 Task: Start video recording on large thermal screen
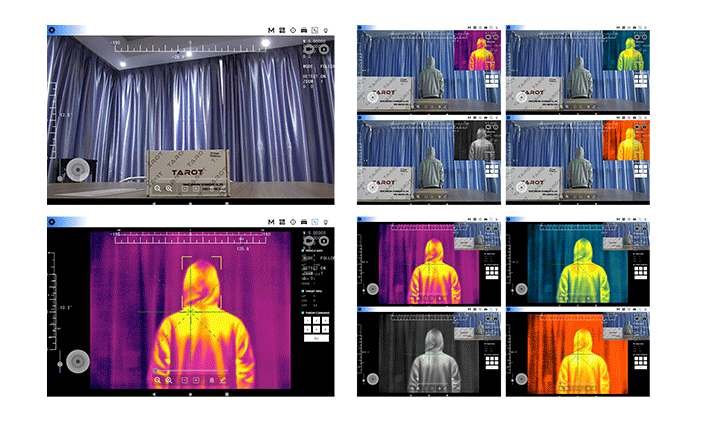(x=309, y=240)
